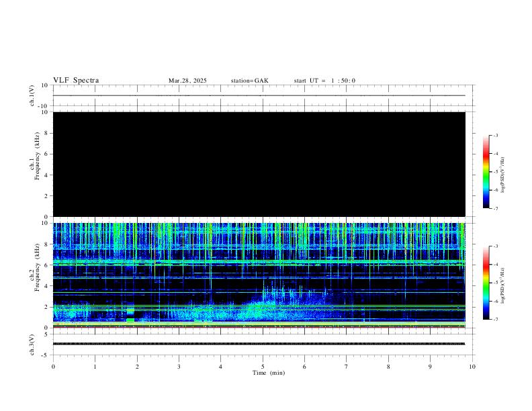Click the ch.2 "Frequency (kHz)" axis label

click(37, 267)
